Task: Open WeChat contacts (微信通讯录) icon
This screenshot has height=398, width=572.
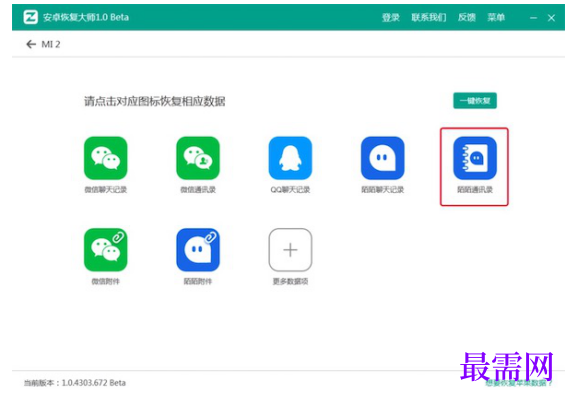Action: click(198, 158)
